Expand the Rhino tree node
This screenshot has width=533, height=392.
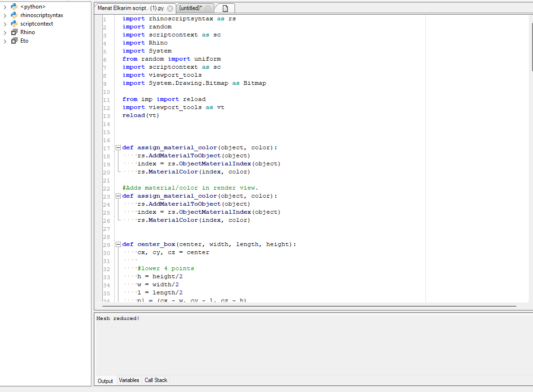(x=5, y=32)
